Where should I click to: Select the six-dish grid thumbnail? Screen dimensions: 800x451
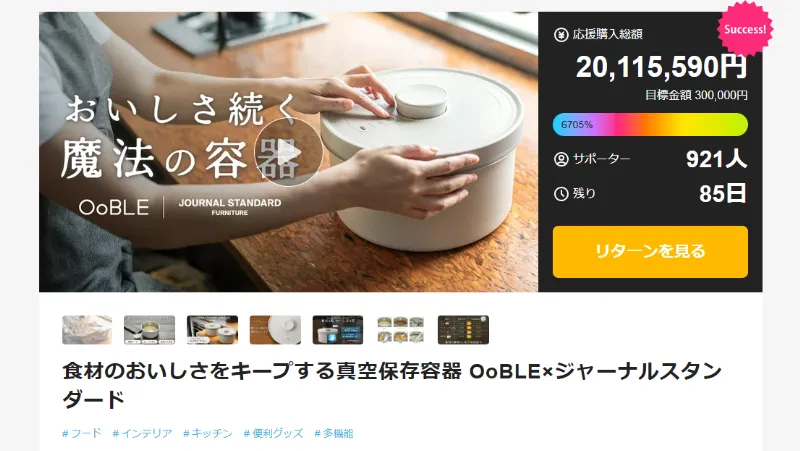pos(401,330)
